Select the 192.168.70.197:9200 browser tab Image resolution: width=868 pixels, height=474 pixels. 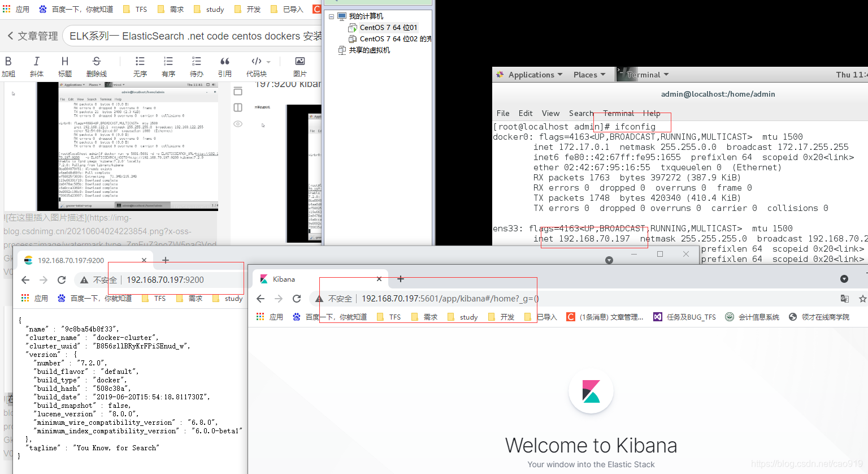pos(85,260)
